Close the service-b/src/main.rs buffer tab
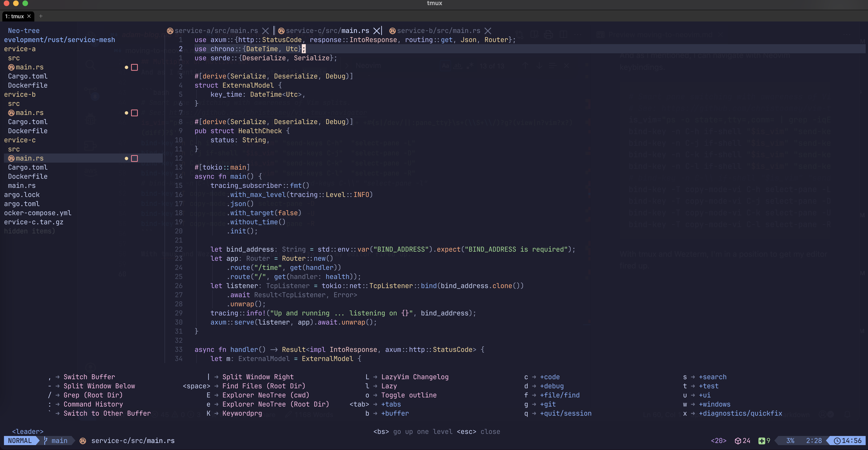Viewport: 868px width, 450px height. 487,31
